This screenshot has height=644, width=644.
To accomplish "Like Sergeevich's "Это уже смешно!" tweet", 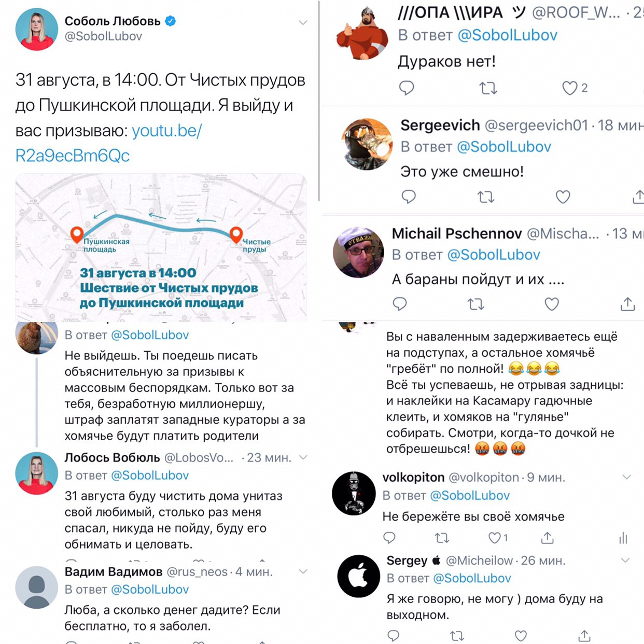I will pyautogui.click(x=563, y=197).
